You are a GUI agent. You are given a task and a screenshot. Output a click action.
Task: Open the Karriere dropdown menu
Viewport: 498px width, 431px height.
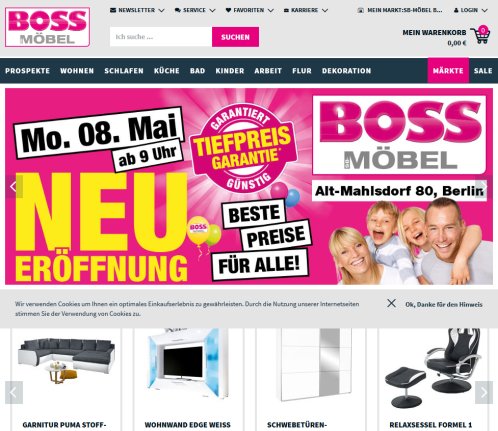(306, 10)
